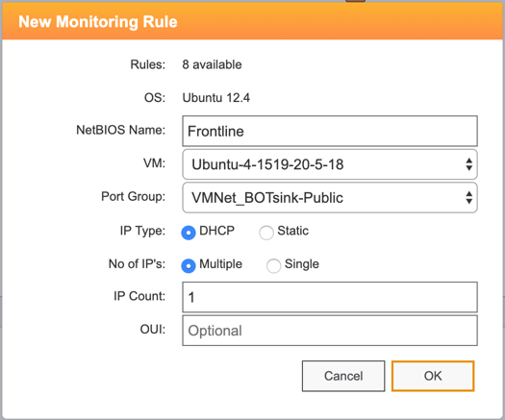505x420 pixels.
Task: Select Multiple for number of IPs
Action: click(x=189, y=266)
